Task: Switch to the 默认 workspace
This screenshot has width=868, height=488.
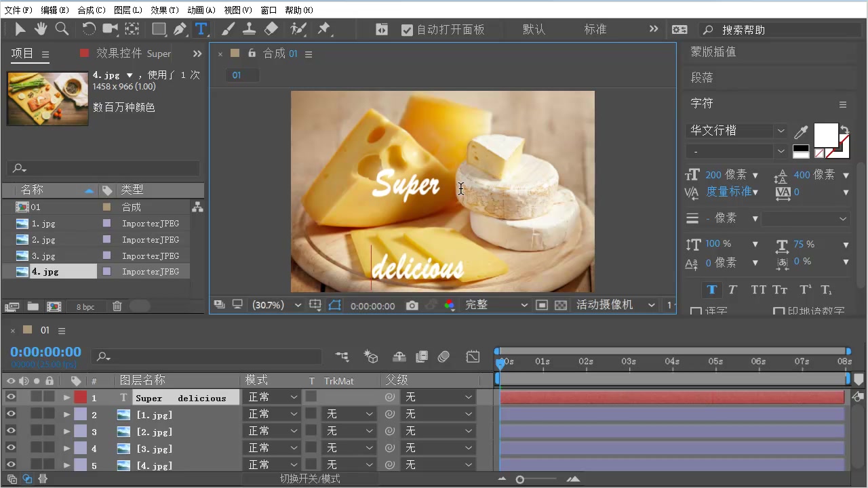Action: [x=534, y=30]
